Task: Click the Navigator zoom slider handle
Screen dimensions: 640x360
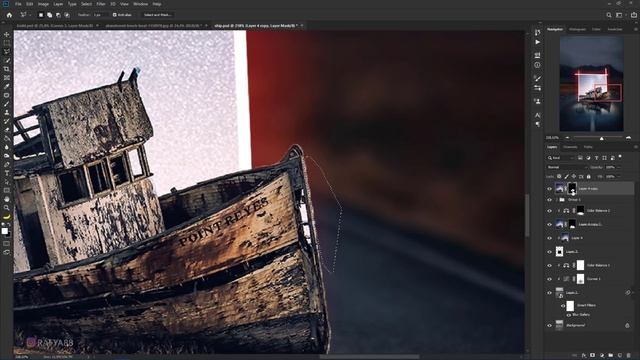Action: (601, 138)
